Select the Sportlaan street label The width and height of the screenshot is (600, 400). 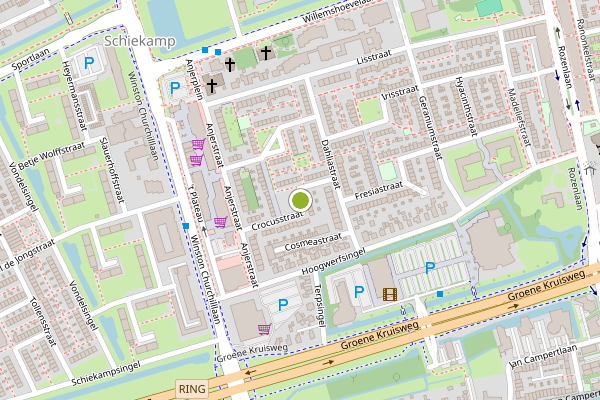coord(31,59)
